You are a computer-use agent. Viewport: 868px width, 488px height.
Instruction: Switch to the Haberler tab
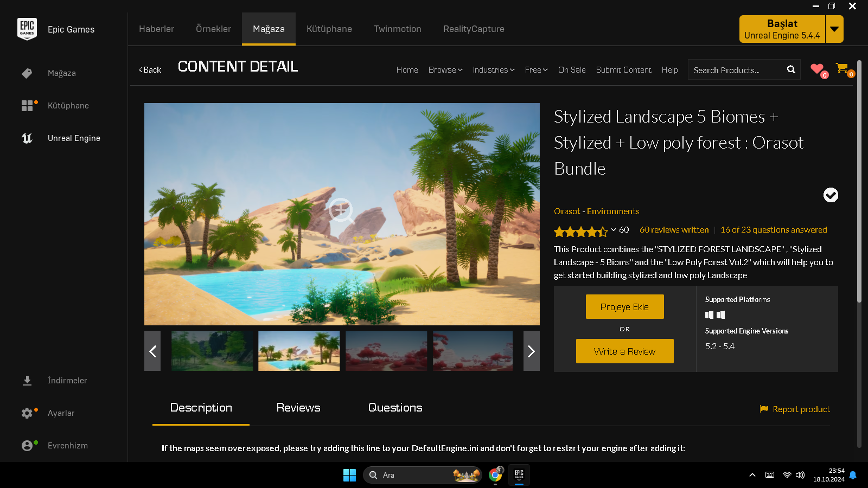tap(156, 29)
